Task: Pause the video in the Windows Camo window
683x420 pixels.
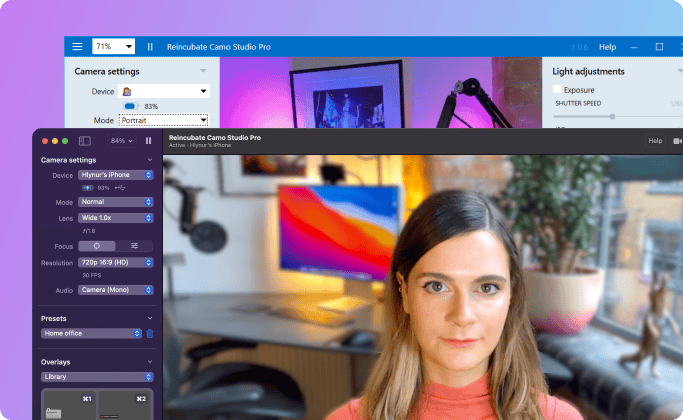Action: click(150, 47)
